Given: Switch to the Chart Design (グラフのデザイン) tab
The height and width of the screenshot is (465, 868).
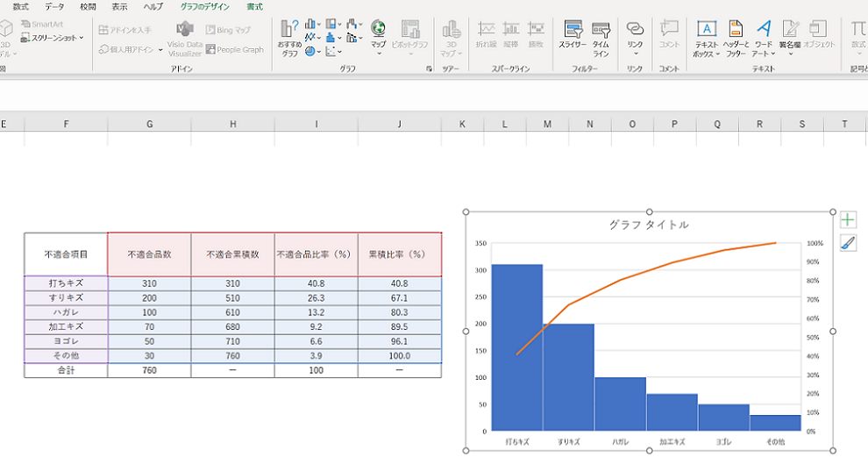Looking at the screenshot, I should click(x=205, y=6).
